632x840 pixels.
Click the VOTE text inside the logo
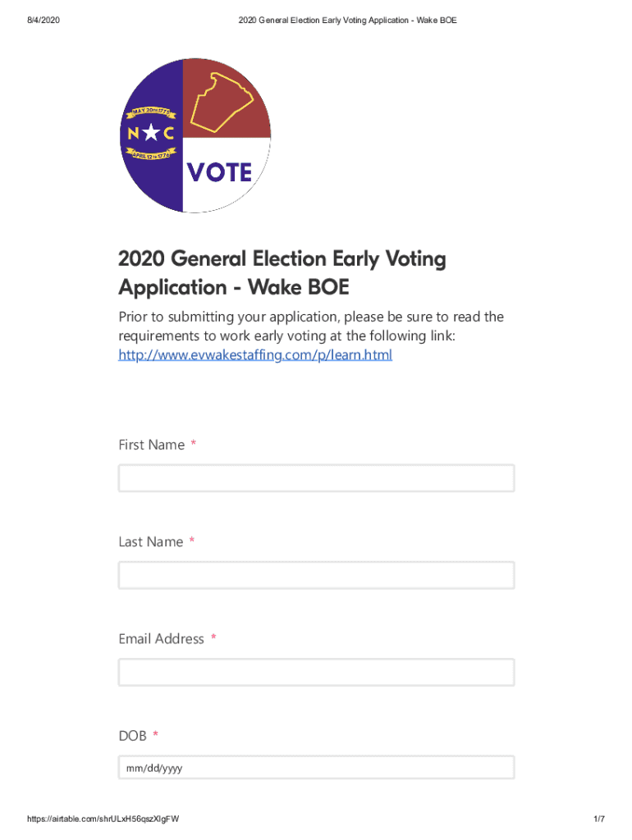tap(220, 172)
